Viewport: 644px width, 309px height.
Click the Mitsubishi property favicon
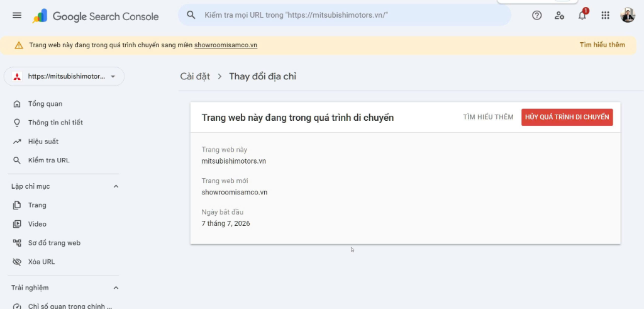[x=17, y=76]
